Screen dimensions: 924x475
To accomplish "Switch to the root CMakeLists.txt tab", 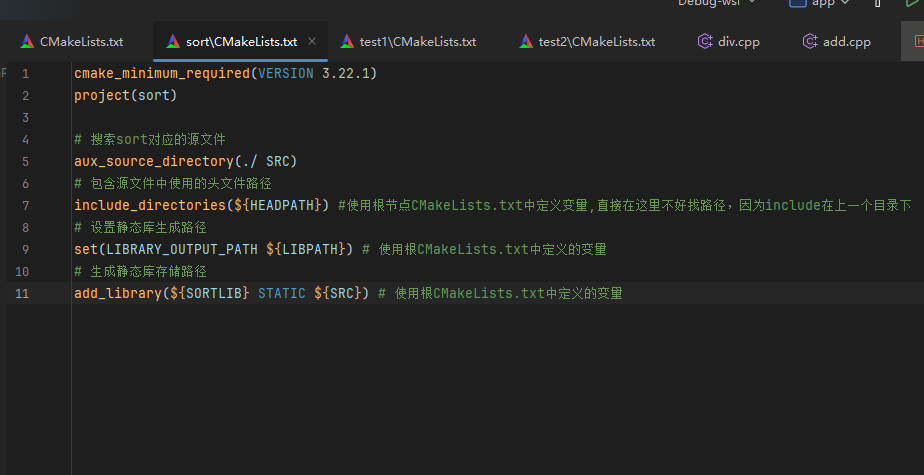I will pyautogui.click(x=80, y=42).
